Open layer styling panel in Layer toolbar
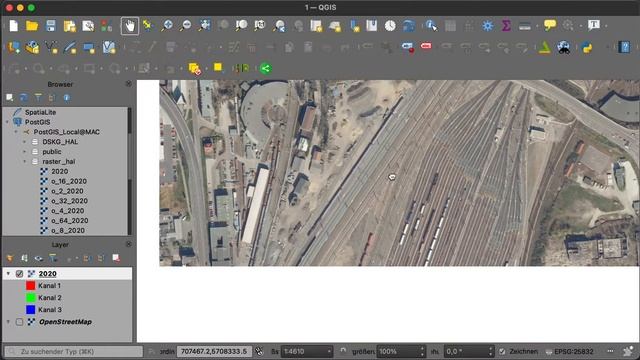The height and width of the screenshot is (360, 640). click(10, 258)
